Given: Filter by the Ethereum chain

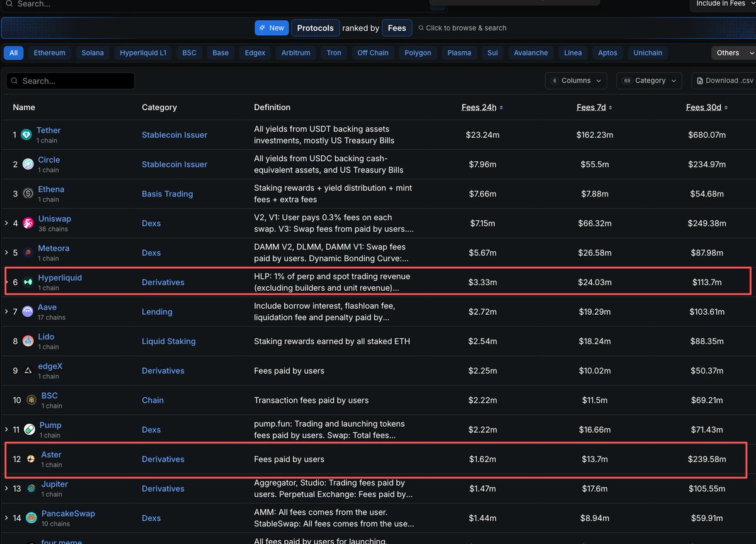Looking at the screenshot, I should click(x=50, y=53).
